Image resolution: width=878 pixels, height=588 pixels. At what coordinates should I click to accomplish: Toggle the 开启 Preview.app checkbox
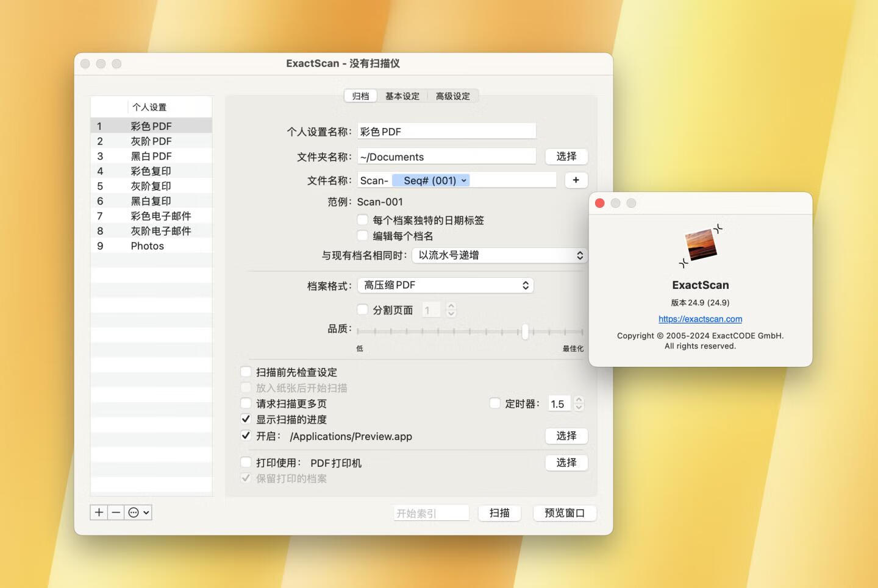coord(246,436)
